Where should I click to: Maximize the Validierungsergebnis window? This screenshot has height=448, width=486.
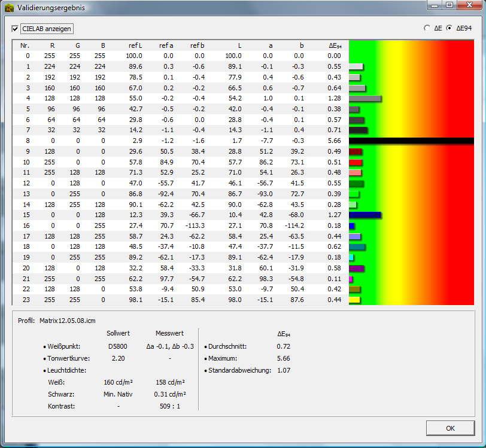coord(448,5)
